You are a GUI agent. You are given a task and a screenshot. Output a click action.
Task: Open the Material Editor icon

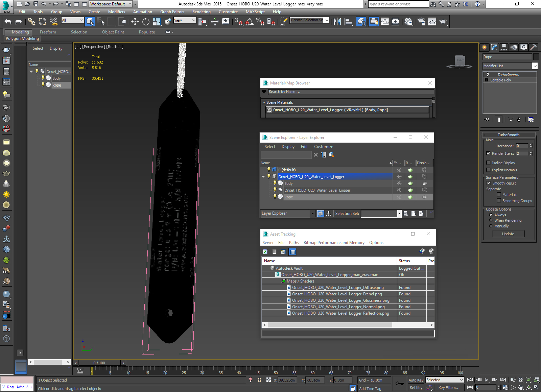point(408,22)
